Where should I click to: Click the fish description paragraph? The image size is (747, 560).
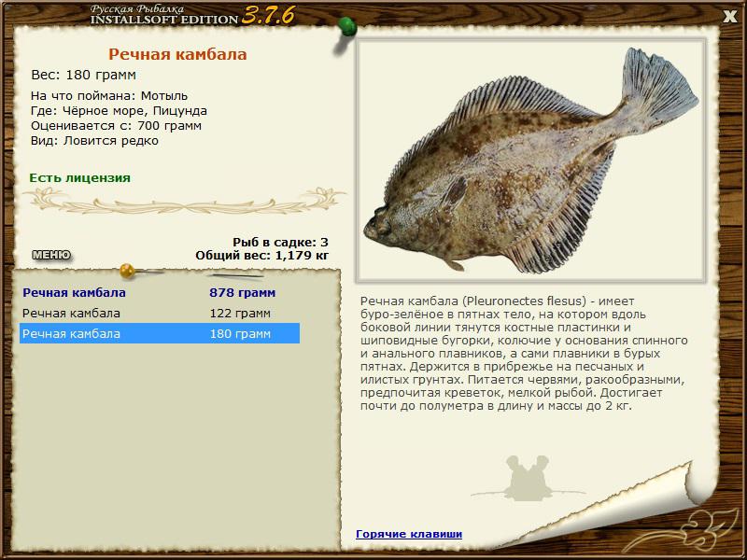[528, 354]
